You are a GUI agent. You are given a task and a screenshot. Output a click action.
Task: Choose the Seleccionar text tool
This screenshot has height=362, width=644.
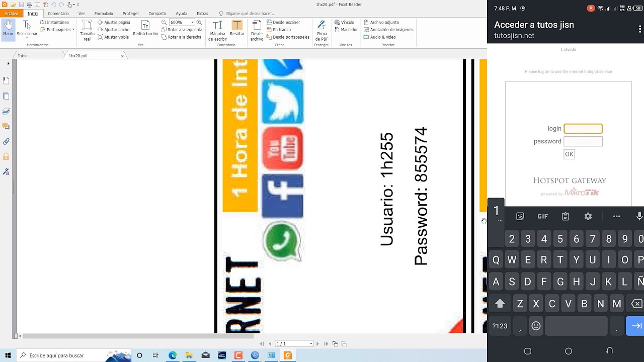pyautogui.click(x=27, y=29)
